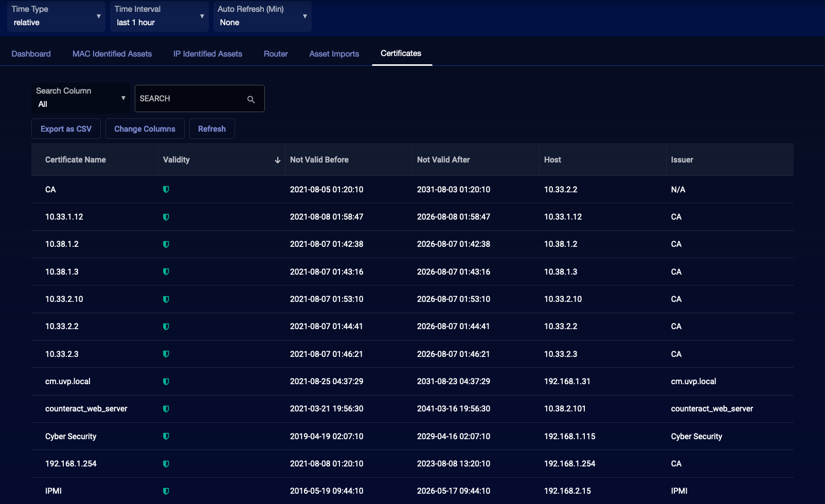The width and height of the screenshot is (825, 504).
Task: Click the shield icon in cm.uvp.local row
Action: [x=166, y=382]
